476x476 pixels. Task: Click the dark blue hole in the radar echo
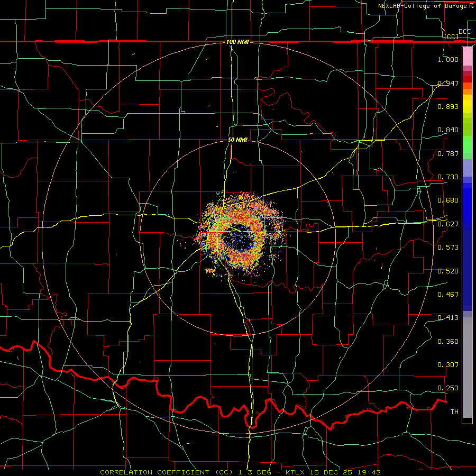click(x=239, y=239)
